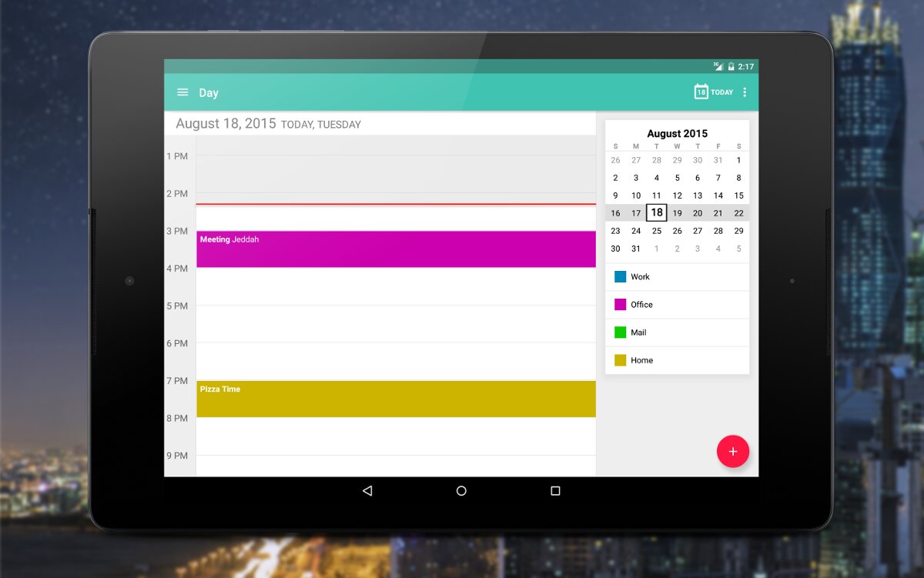Open the Day view selector title

(209, 93)
